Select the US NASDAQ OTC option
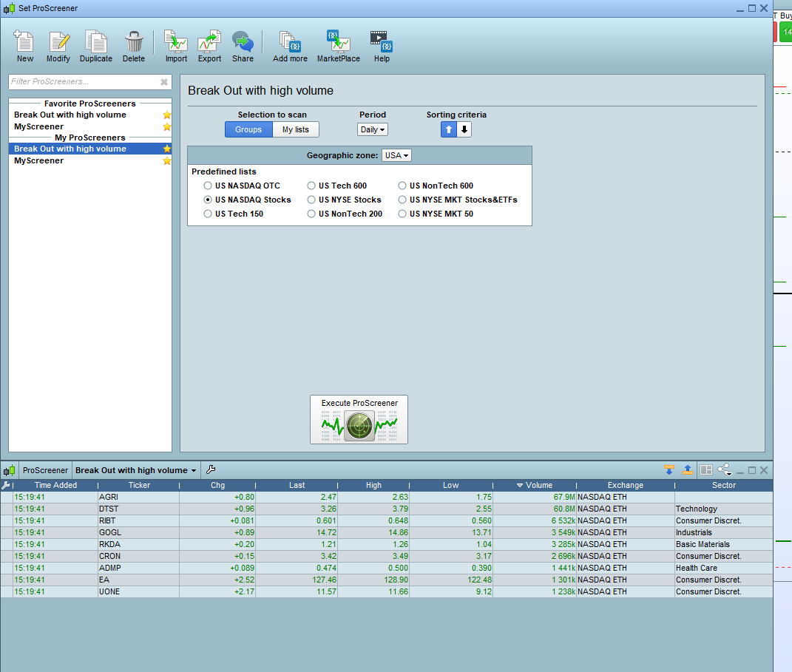Image resolution: width=792 pixels, height=672 pixels. [x=209, y=186]
